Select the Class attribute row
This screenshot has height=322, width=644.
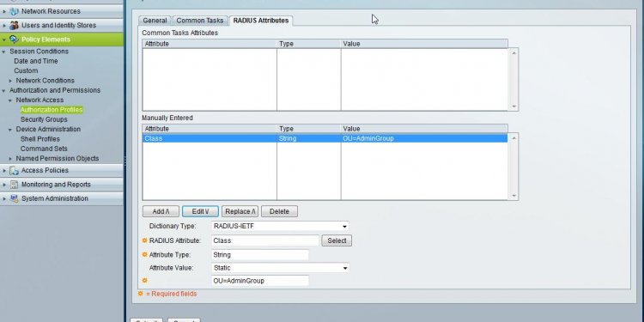pyautogui.click(x=325, y=139)
